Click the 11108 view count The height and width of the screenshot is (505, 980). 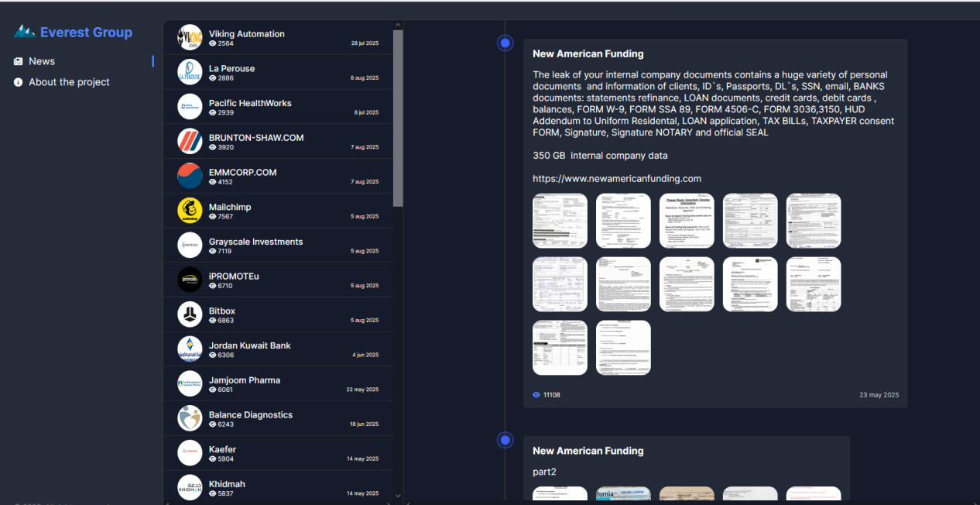pos(552,395)
